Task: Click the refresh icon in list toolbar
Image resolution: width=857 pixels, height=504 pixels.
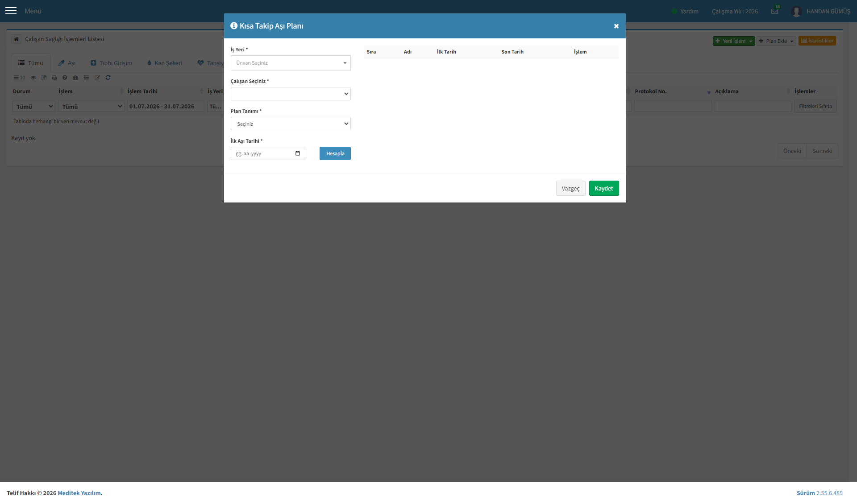Action: (108, 78)
